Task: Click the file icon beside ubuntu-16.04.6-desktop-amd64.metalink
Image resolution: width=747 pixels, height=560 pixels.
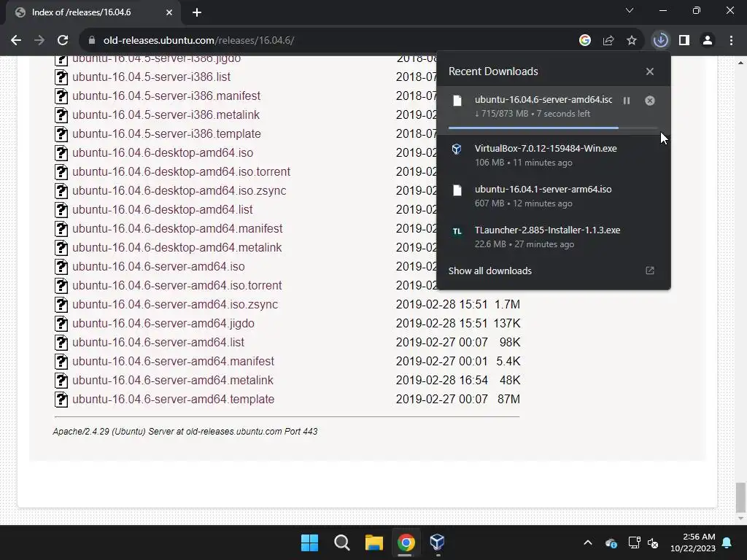Action: pyautogui.click(x=61, y=248)
